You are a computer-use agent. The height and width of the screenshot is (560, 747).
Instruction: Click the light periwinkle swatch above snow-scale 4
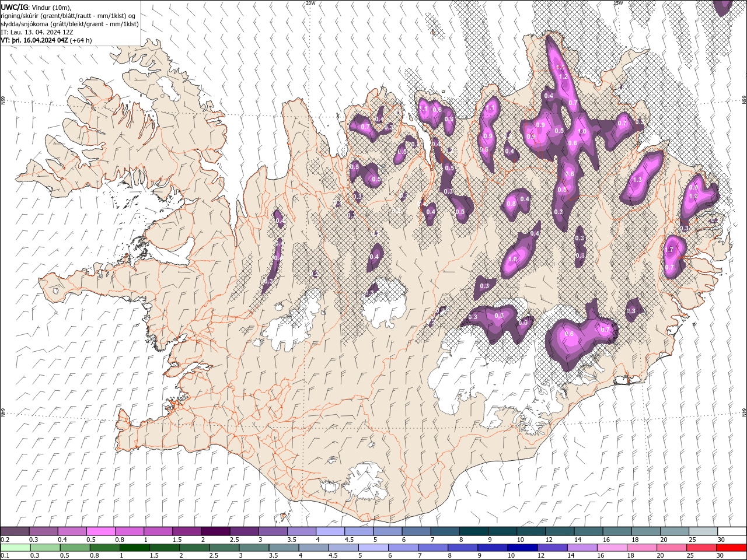pyautogui.click(x=330, y=531)
